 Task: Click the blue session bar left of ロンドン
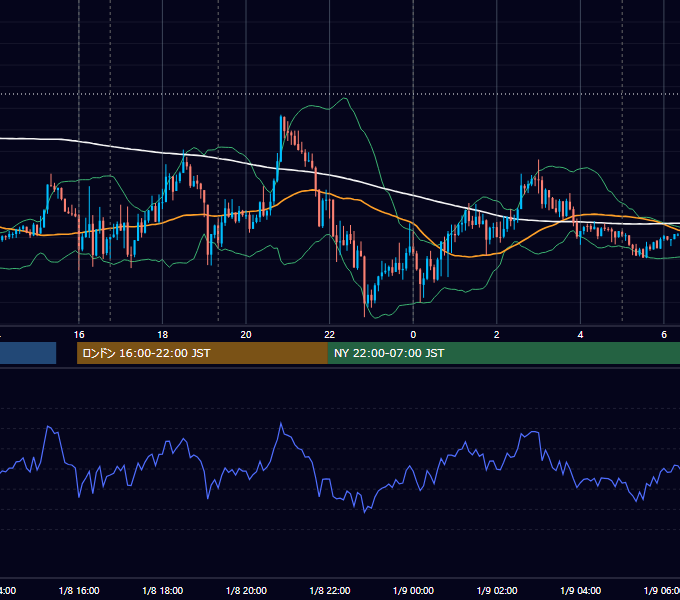pyautogui.click(x=28, y=353)
